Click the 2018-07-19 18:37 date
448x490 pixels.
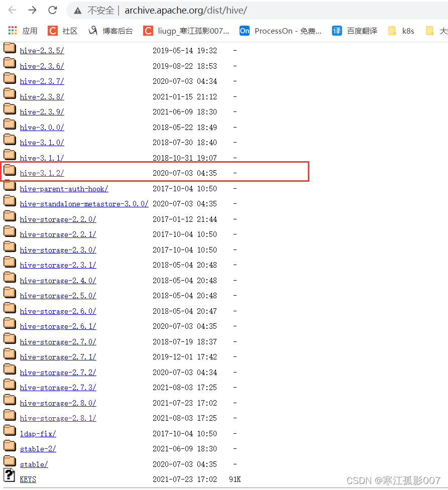coord(185,342)
